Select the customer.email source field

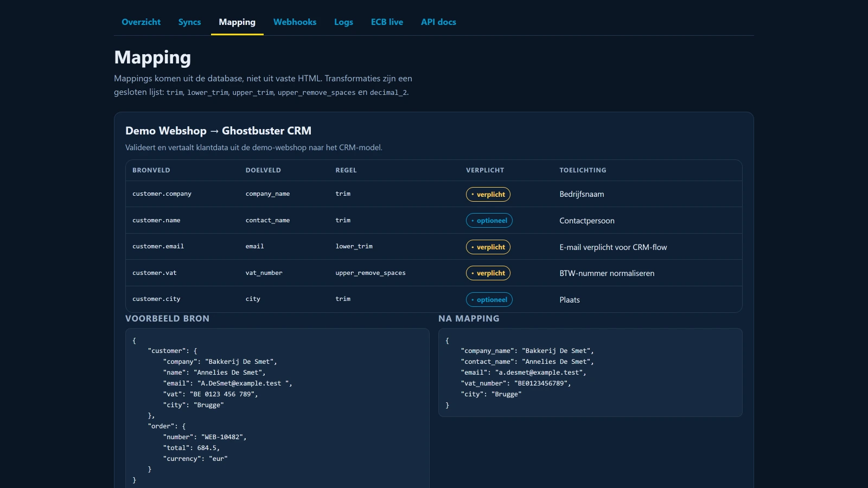tap(158, 247)
